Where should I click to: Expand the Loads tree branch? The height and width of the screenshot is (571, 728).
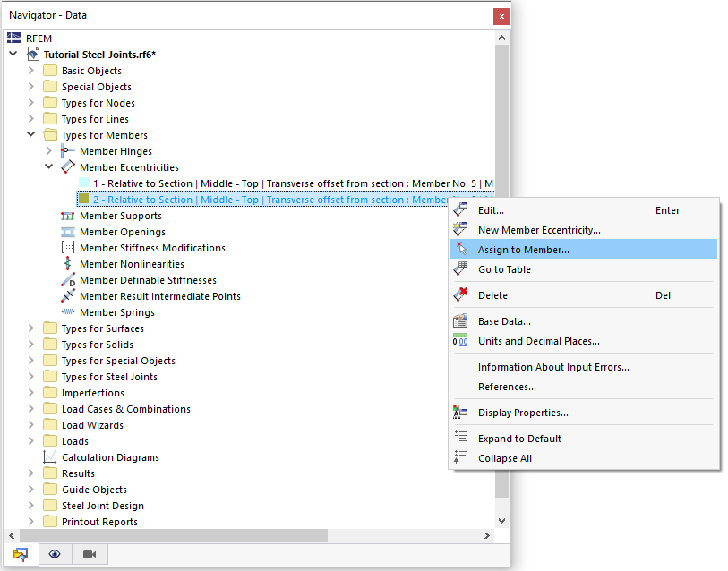(x=30, y=440)
